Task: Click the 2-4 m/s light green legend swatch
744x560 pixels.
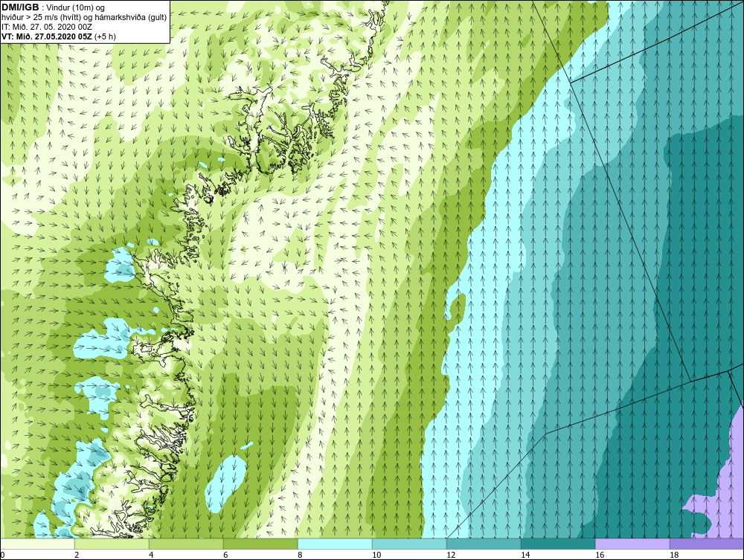Action: coord(112,544)
